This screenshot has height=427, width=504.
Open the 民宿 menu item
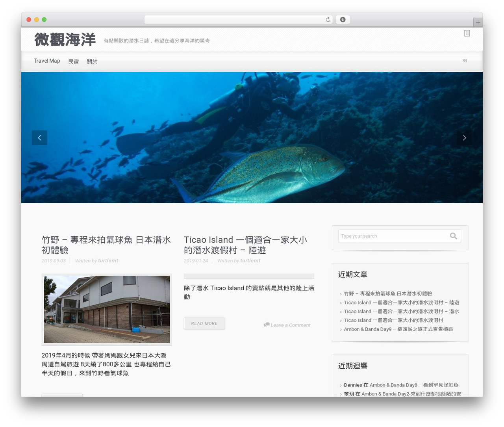(x=73, y=61)
